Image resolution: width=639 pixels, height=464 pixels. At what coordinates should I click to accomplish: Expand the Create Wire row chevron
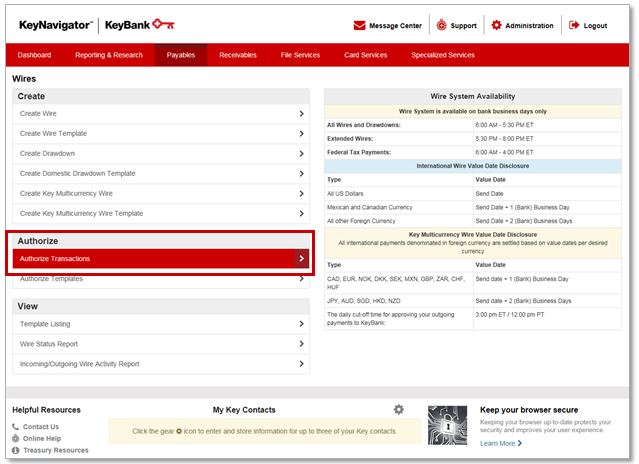301,114
